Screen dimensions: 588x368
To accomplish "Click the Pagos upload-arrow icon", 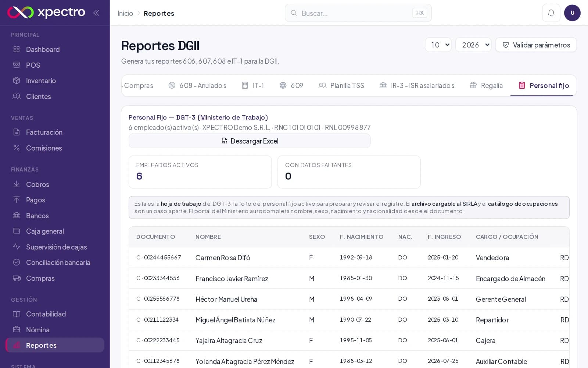I will point(17,200).
